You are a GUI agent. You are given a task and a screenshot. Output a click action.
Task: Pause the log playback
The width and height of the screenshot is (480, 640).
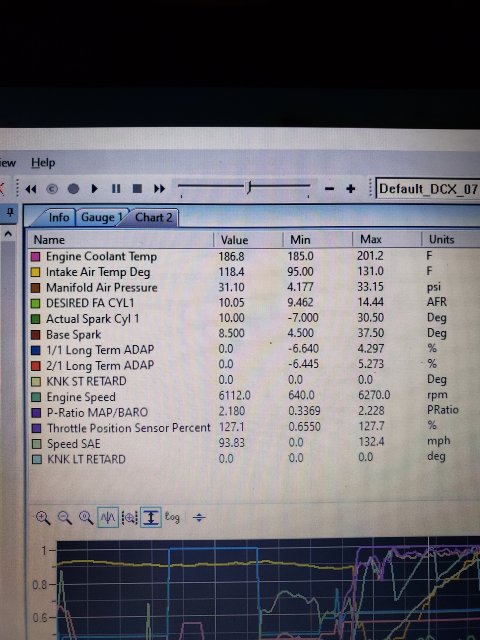[116, 189]
